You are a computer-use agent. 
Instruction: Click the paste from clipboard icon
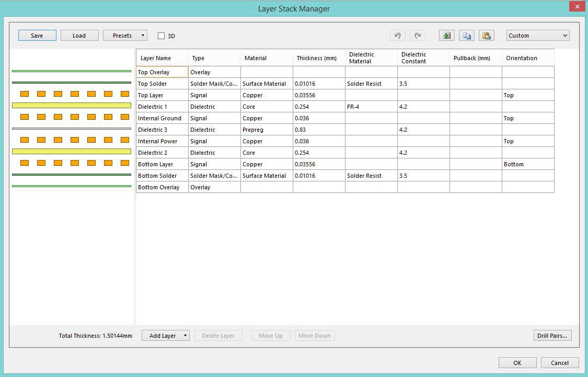[487, 36]
